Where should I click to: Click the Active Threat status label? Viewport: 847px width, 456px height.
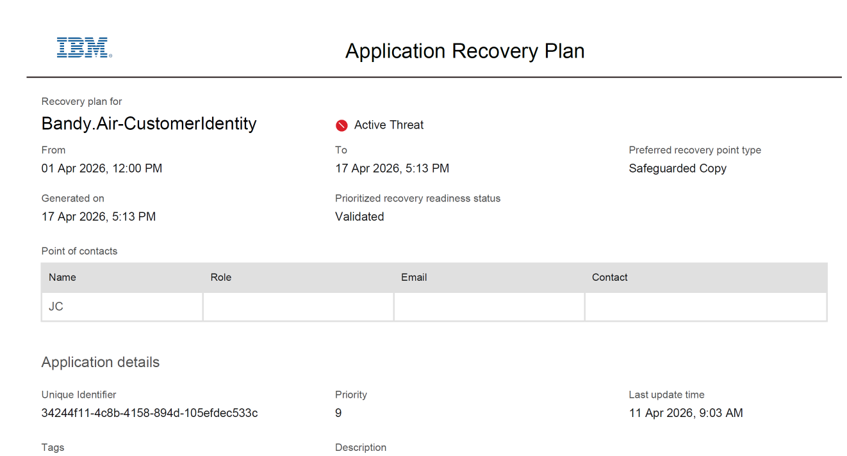[x=389, y=125]
